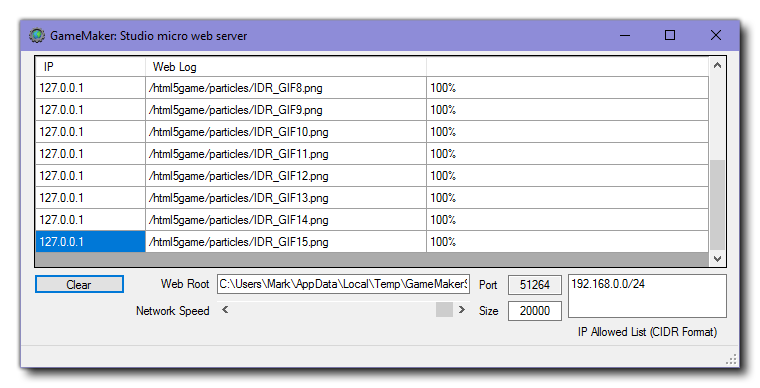This screenshot has width=760, height=388.
Task: Click 100% cell in IDR_GIF10 row
Action: tap(568, 132)
